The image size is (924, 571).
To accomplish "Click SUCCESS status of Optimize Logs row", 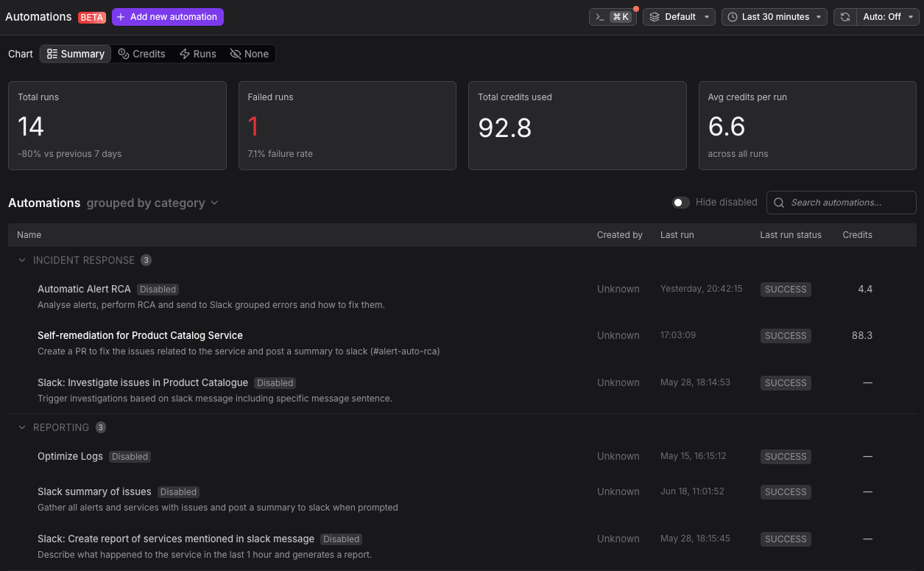I will coord(786,457).
